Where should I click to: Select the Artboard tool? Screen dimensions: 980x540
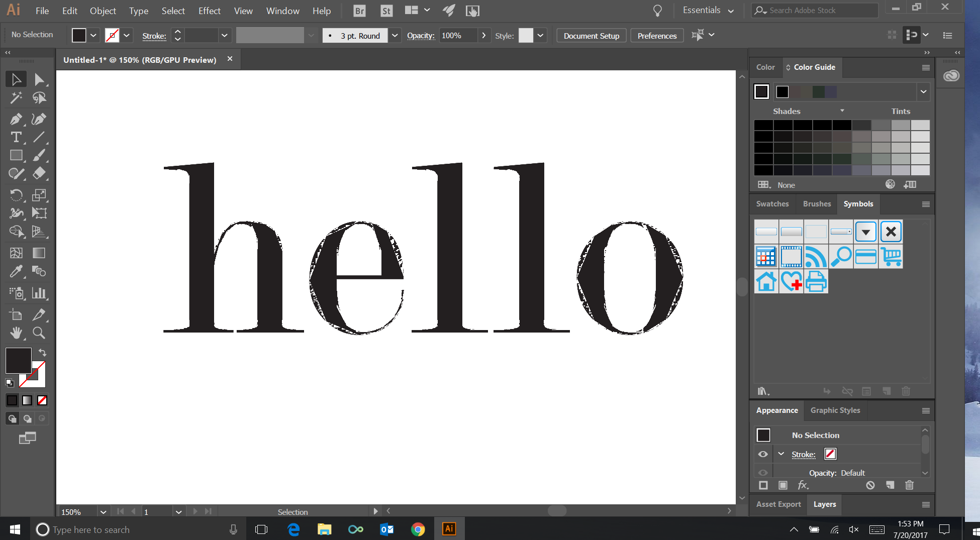[x=16, y=314]
